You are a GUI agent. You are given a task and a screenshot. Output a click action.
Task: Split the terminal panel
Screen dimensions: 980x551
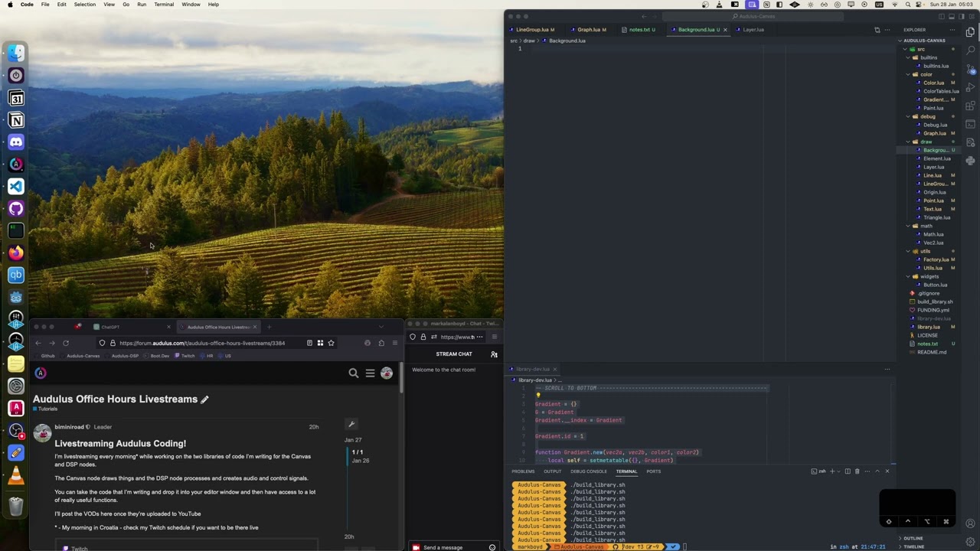tap(848, 471)
